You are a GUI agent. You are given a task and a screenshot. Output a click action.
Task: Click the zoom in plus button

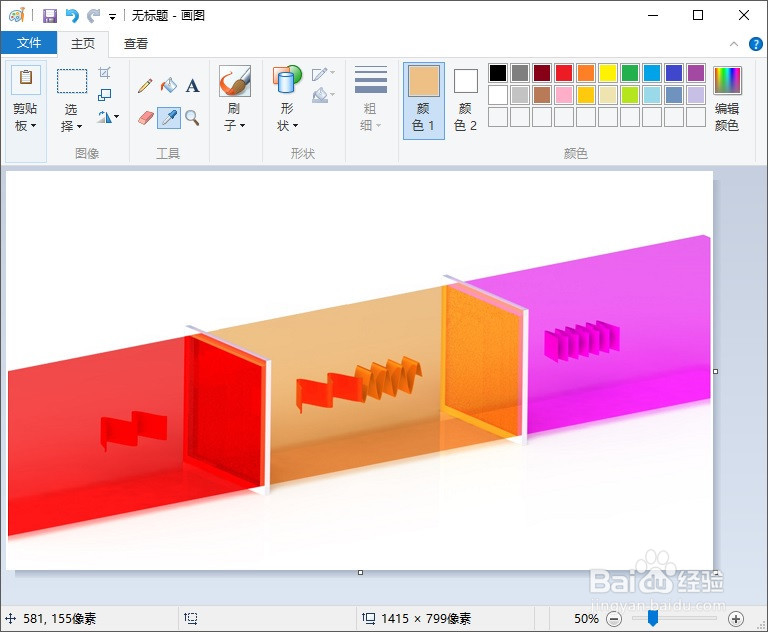pos(736,619)
